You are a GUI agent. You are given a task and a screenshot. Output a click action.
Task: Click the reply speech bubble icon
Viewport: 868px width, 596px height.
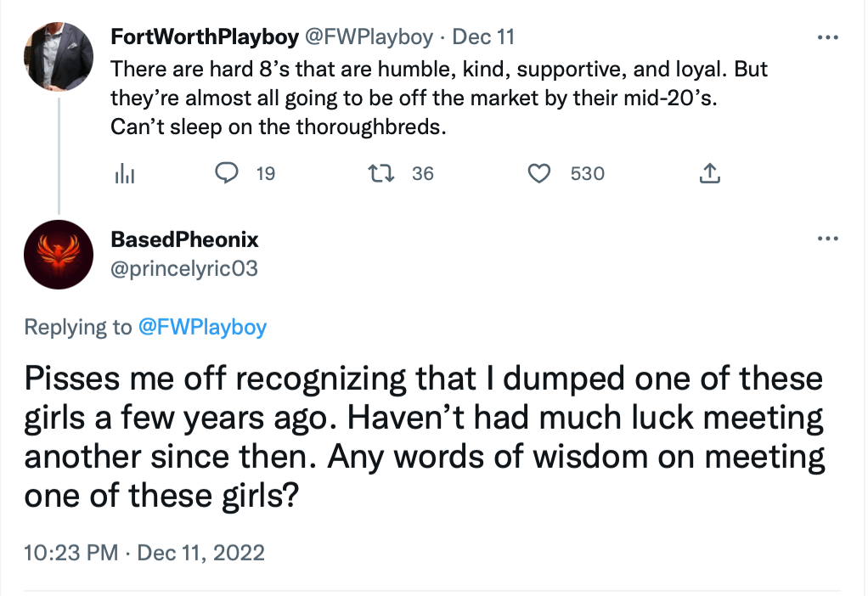pyautogui.click(x=226, y=173)
